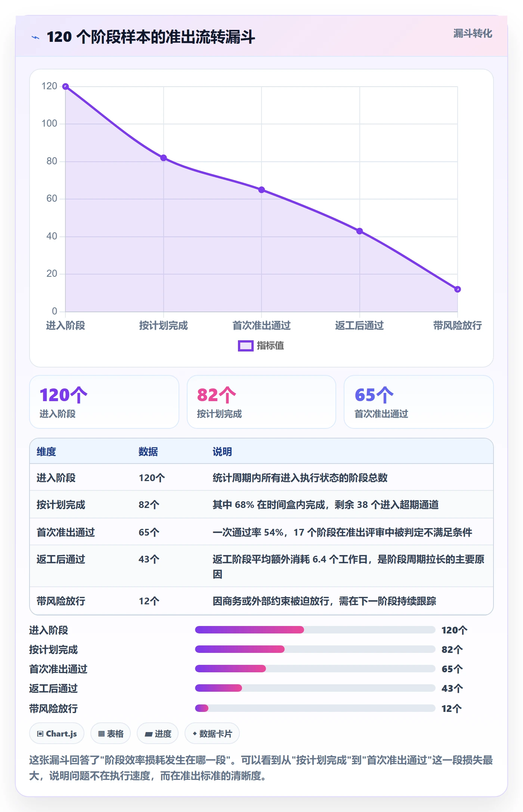Image resolution: width=523 pixels, height=812 pixels.
Task: Select the chart data point for 首次准出通过
Action: (x=261, y=190)
